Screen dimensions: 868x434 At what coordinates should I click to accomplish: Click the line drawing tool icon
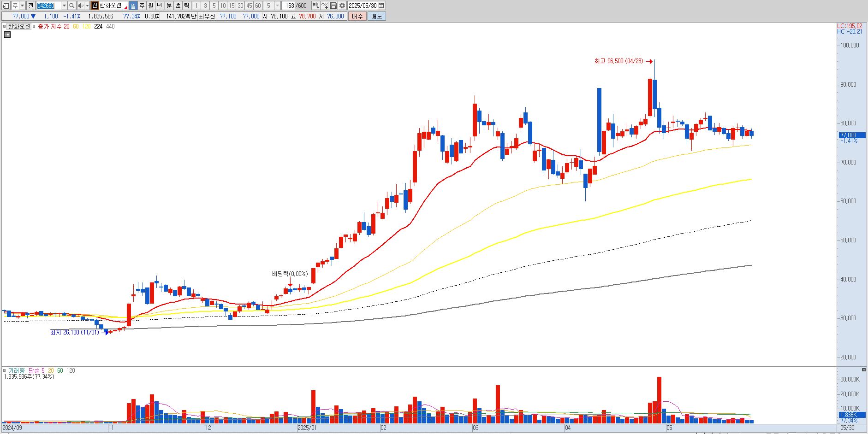(x=325, y=6)
